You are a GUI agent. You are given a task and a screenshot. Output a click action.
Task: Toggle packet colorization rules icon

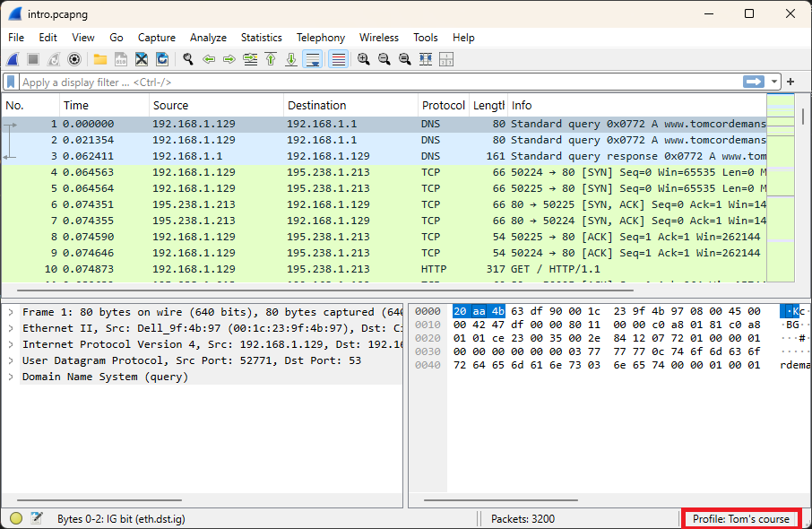338,59
